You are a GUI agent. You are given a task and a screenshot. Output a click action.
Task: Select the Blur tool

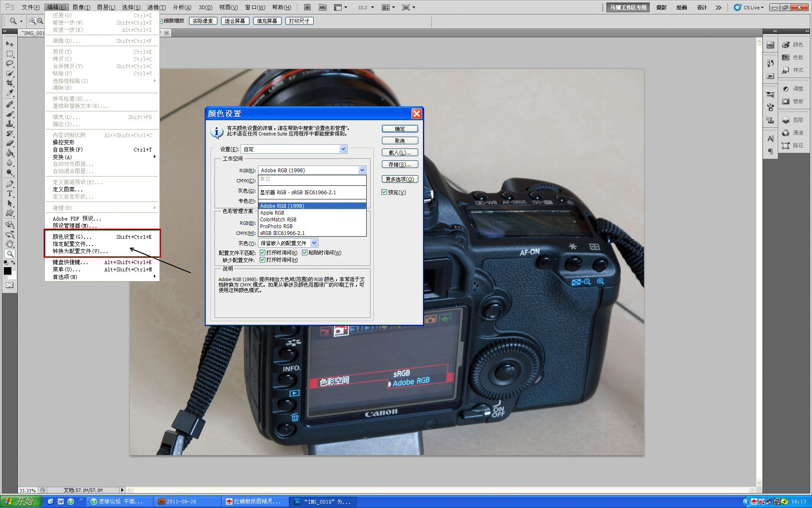pyautogui.click(x=10, y=163)
